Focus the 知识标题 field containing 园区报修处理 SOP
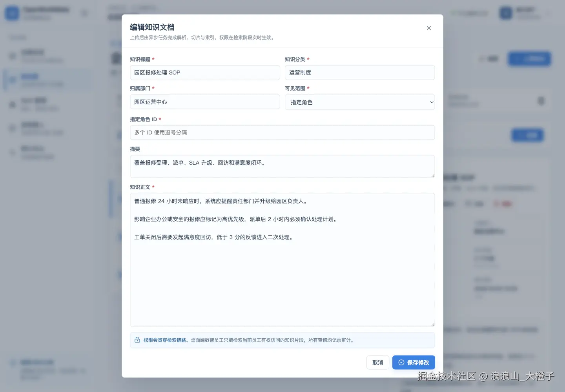This screenshot has width=565, height=392. (205, 73)
